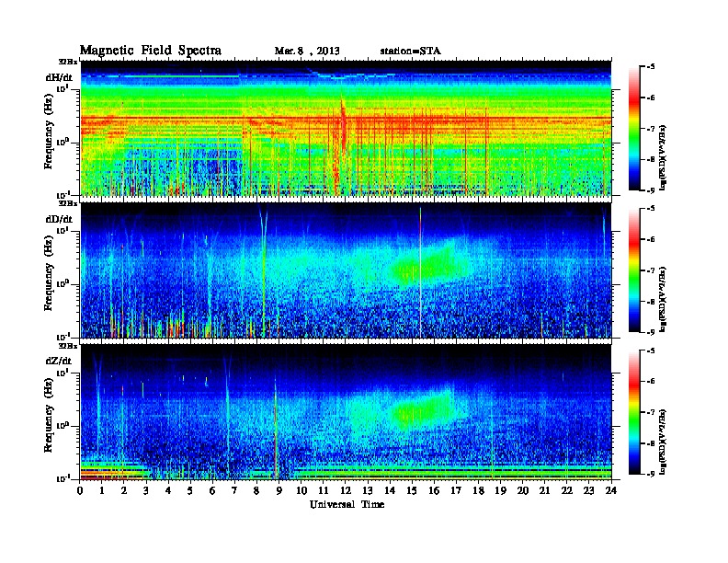The image size is (728, 563).
Task: Click the "dD/dt" panel label
Action: (x=59, y=219)
